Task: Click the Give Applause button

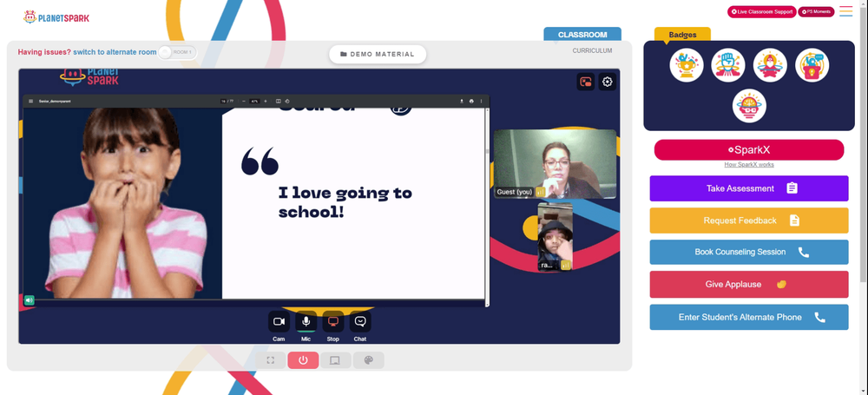Action: [749, 284]
